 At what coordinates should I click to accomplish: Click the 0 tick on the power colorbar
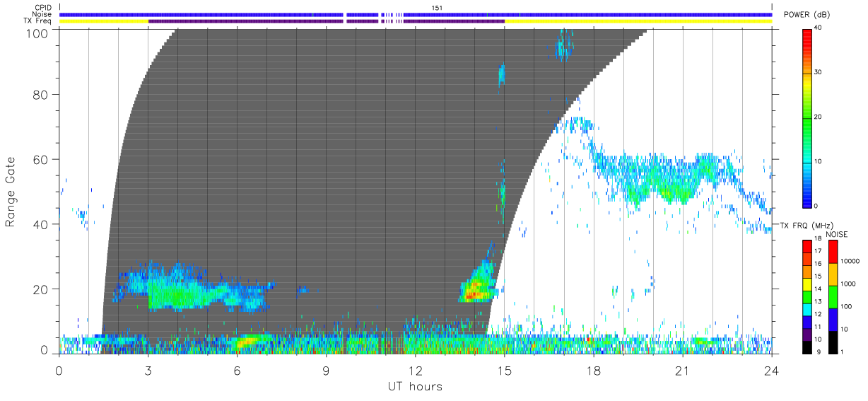point(817,206)
